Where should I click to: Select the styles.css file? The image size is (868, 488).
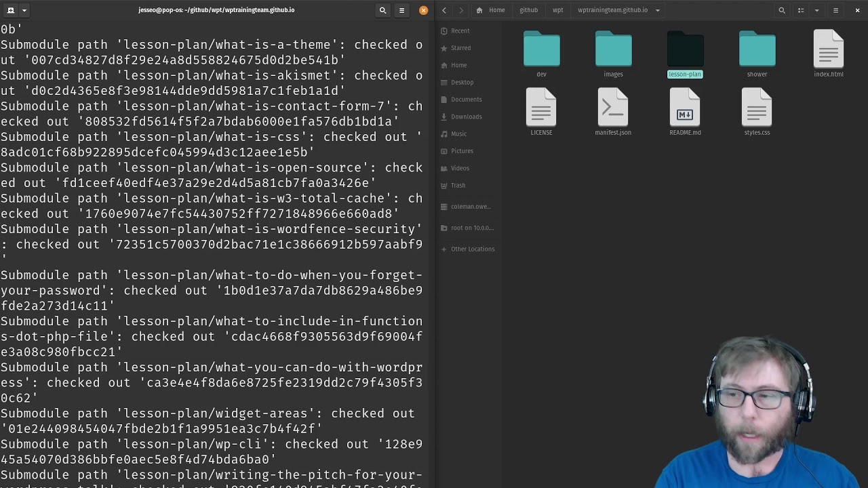(x=757, y=113)
